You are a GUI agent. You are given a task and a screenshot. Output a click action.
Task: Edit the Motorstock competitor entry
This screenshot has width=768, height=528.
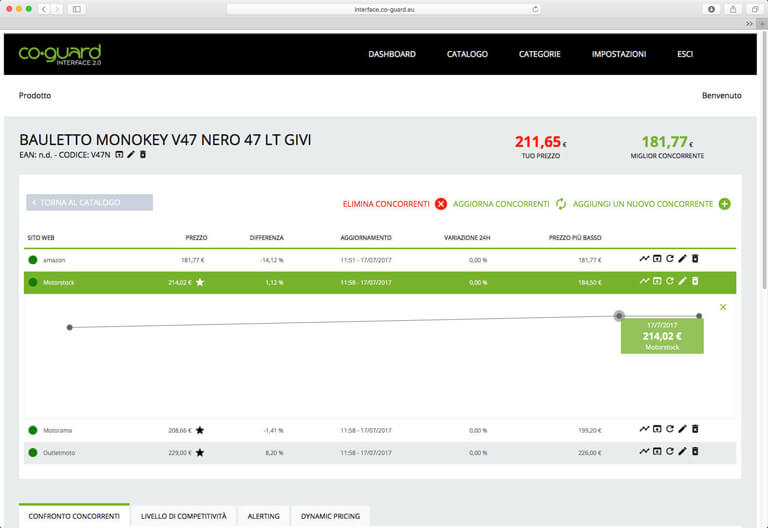click(x=682, y=281)
